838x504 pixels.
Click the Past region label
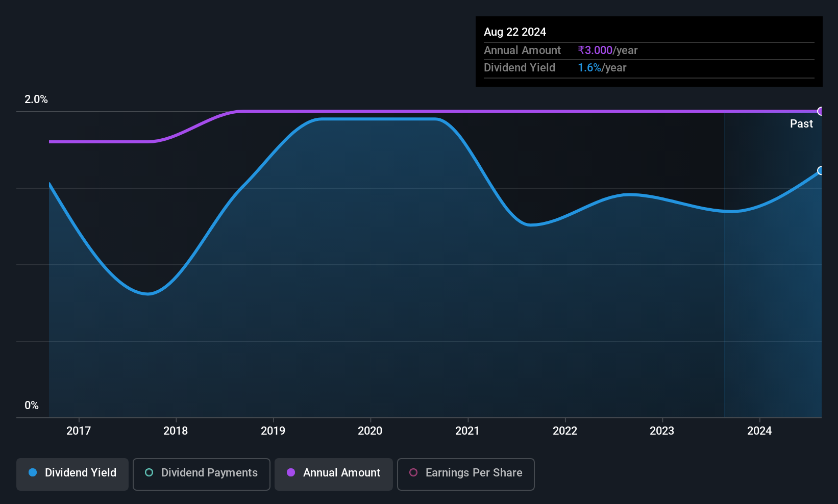[x=801, y=123]
